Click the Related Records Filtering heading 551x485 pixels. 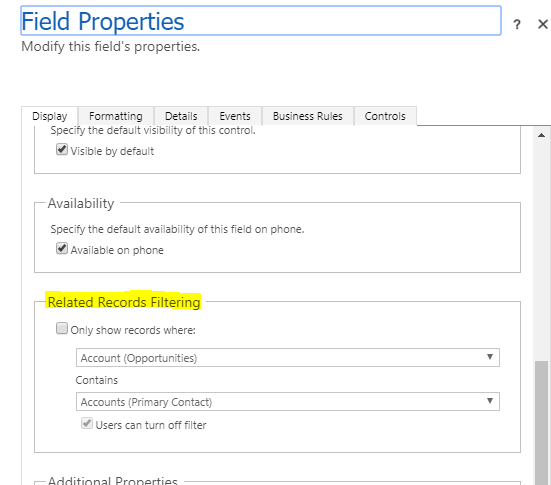pyautogui.click(x=124, y=302)
